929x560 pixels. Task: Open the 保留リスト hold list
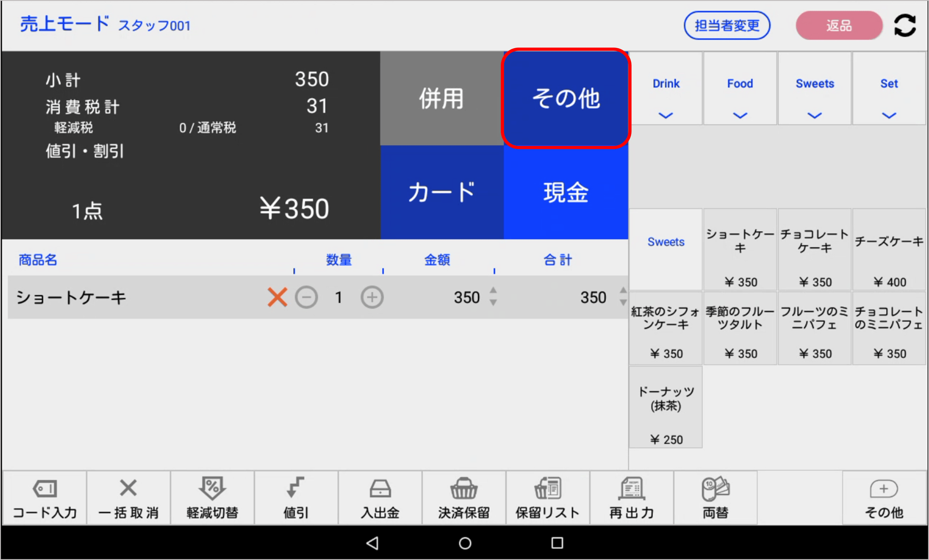(x=547, y=497)
